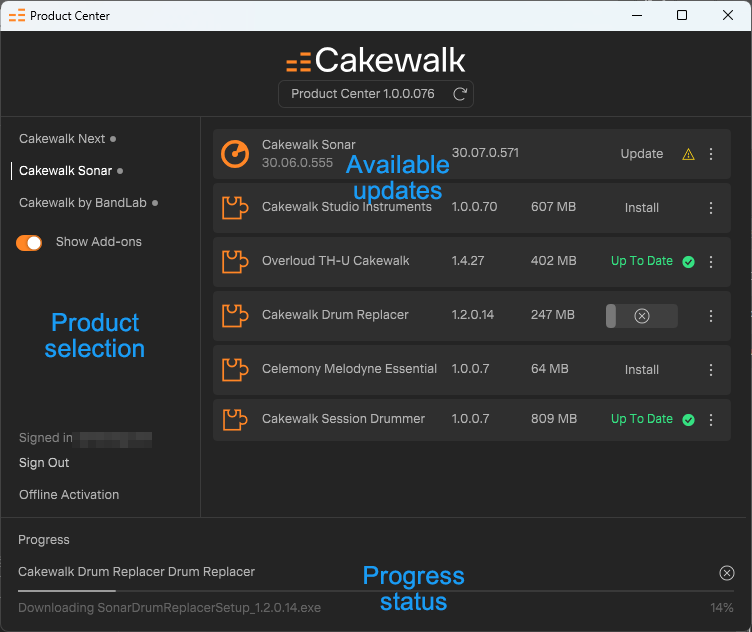The width and height of the screenshot is (752, 632).
Task: Open the three-dot menu for Cakewalk Sonar
Action: click(x=711, y=154)
